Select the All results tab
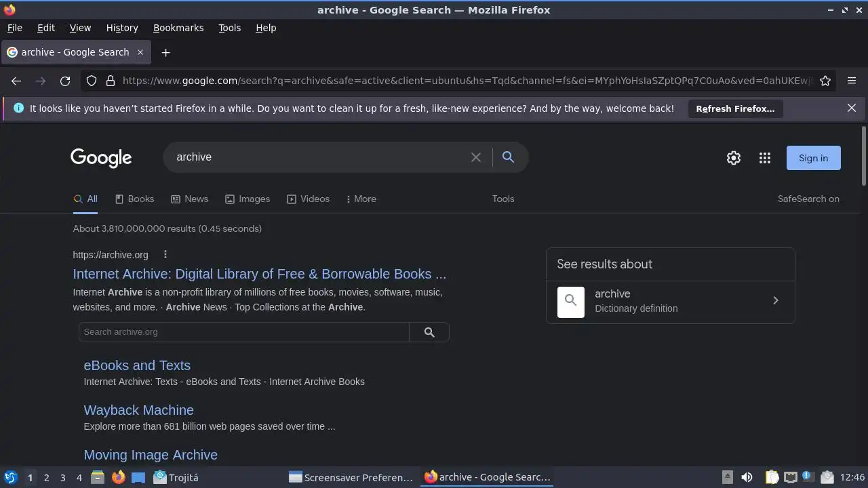Viewport: 868px width, 488px height. point(85,199)
